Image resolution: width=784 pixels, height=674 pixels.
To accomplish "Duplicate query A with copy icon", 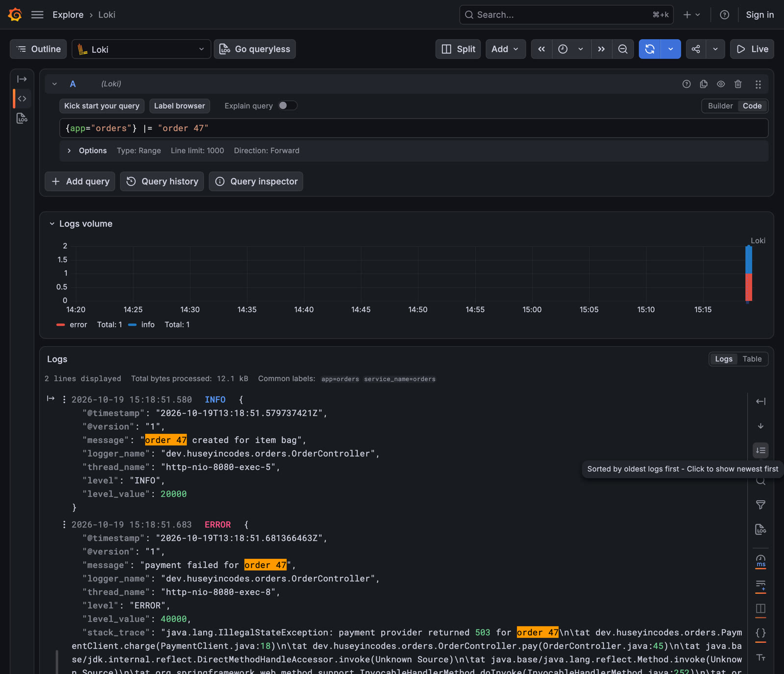I will tap(704, 84).
